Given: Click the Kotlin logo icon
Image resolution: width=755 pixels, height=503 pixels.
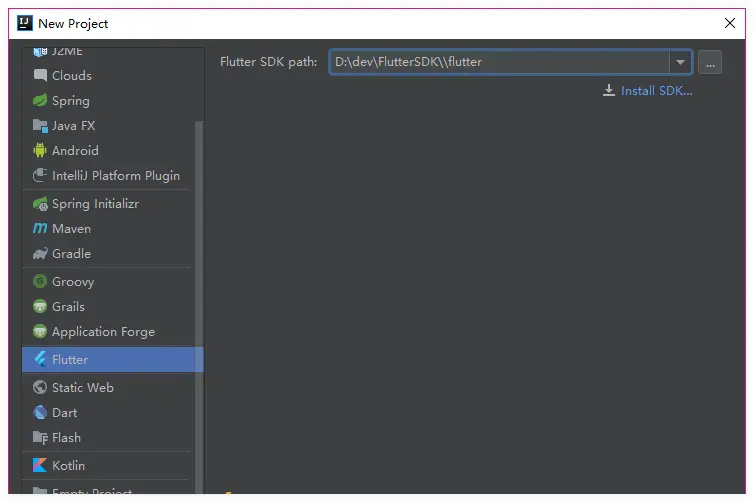Looking at the screenshot, I should 40,465.
